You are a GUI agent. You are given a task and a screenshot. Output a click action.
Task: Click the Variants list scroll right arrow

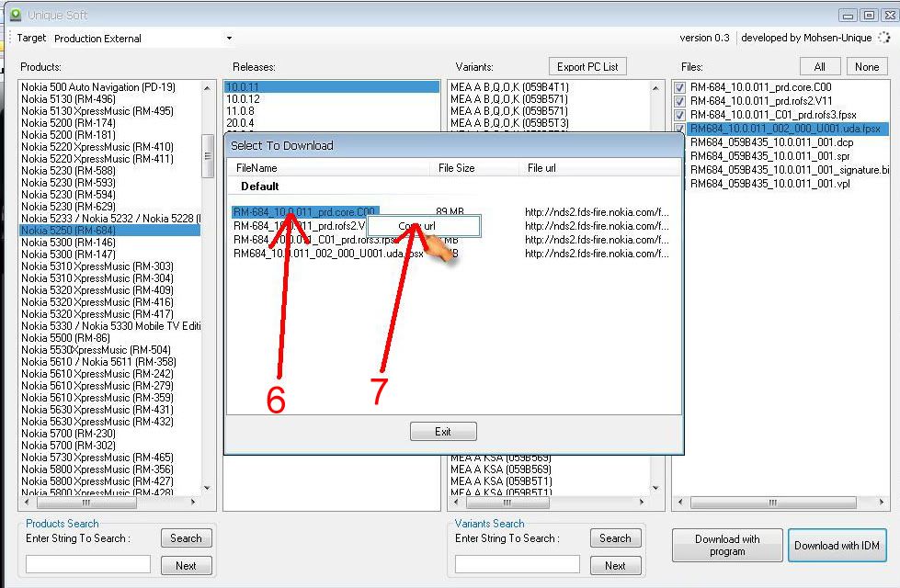pyautogui.click(x=642, y=503)
